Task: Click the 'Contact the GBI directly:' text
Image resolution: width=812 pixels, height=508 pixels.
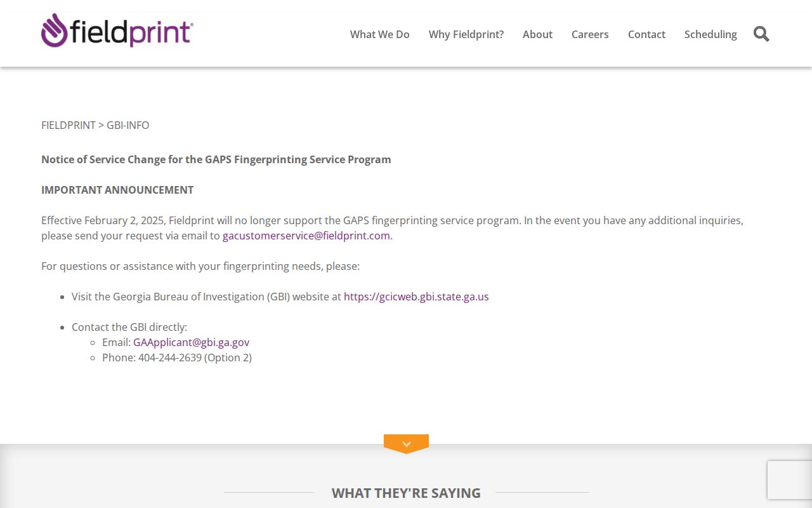Action: [x=129, y=327]
